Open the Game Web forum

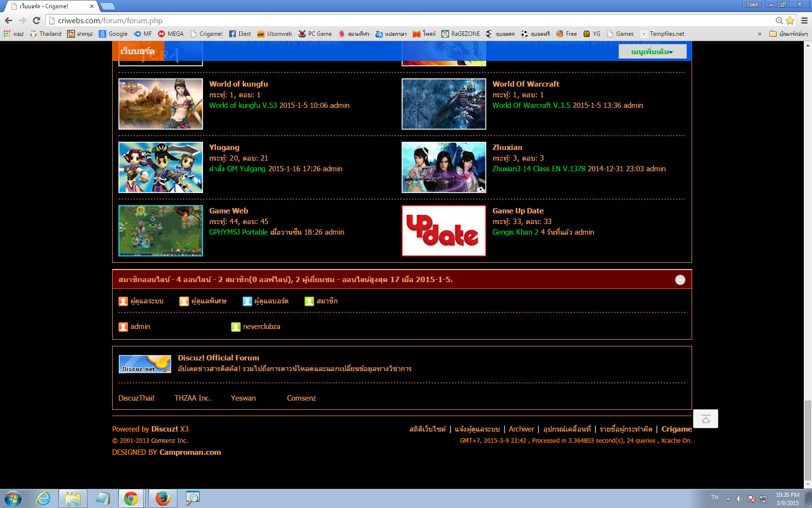(229, 211)
